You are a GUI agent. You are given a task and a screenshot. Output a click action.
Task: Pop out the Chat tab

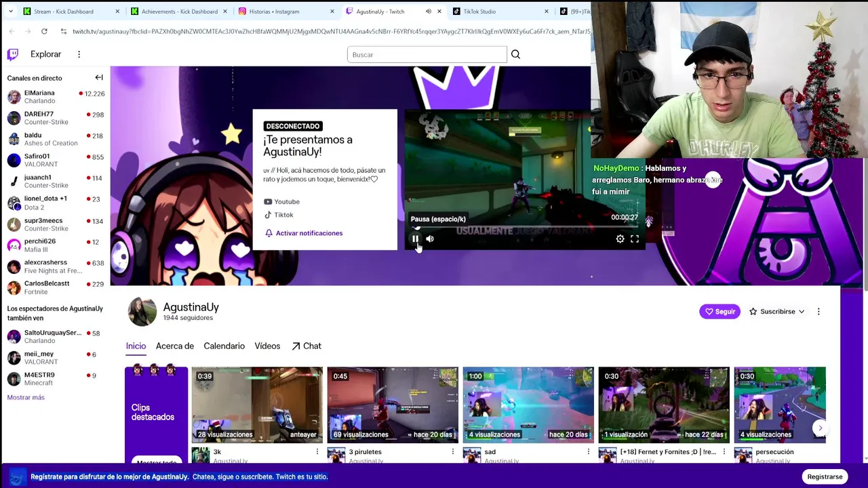[307, 346]
